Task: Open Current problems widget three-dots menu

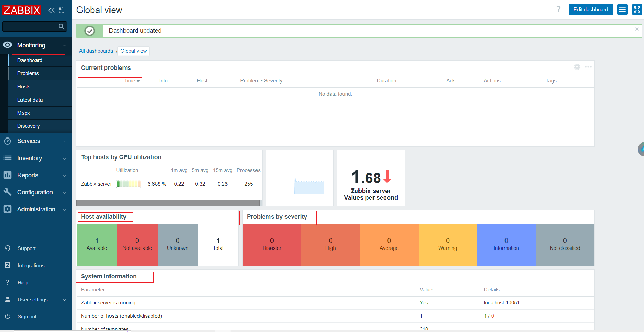Action: pyautogui.click(x=588, y=67)
